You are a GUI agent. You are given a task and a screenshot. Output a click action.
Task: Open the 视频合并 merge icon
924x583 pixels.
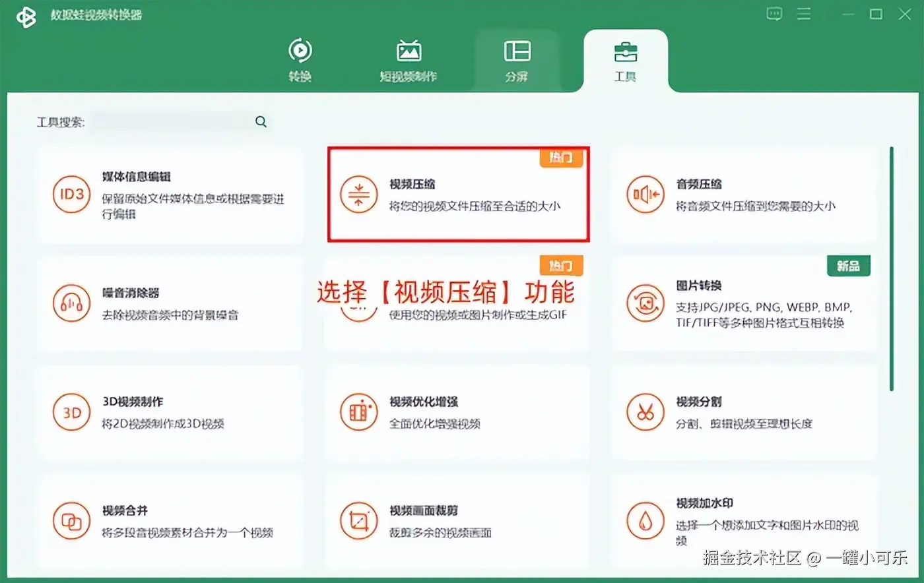[x=71, y=522]
